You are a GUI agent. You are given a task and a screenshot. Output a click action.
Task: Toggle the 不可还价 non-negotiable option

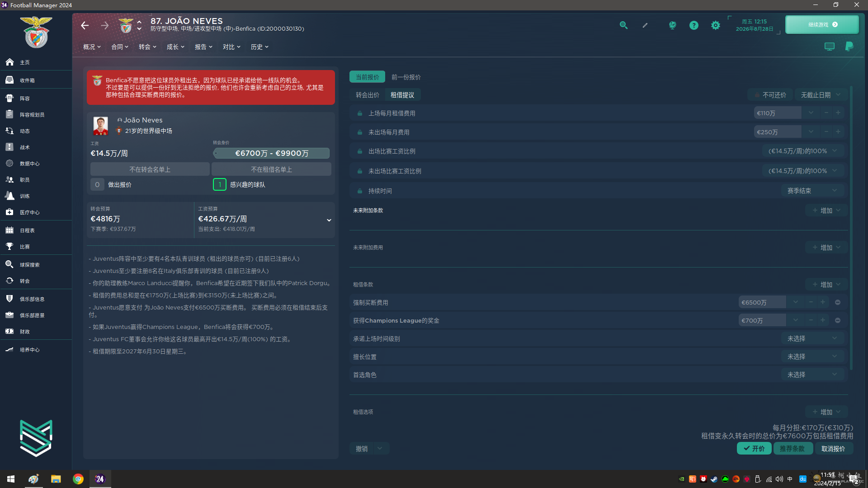tap(770, 95)
